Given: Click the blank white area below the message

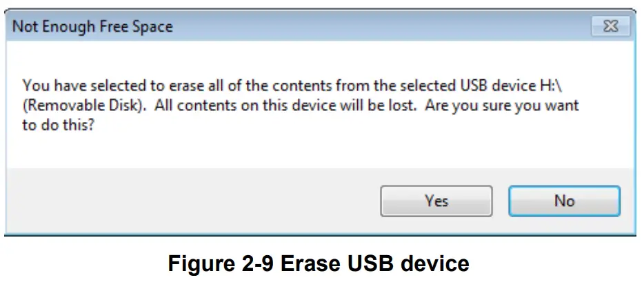Looking at the screenshot, I should 310,148.
